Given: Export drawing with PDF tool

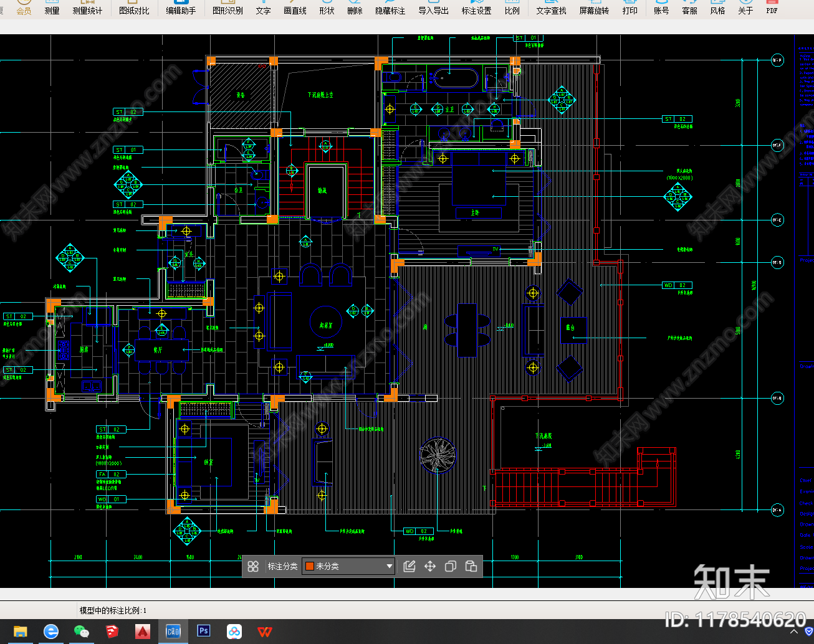Looking at the screenshot, I should 772,7.
